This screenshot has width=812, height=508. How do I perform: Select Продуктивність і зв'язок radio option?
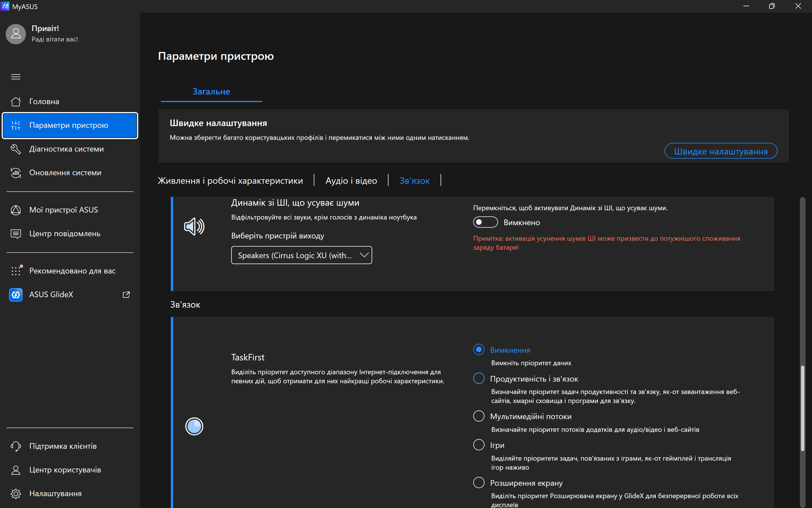coord(479,378)
